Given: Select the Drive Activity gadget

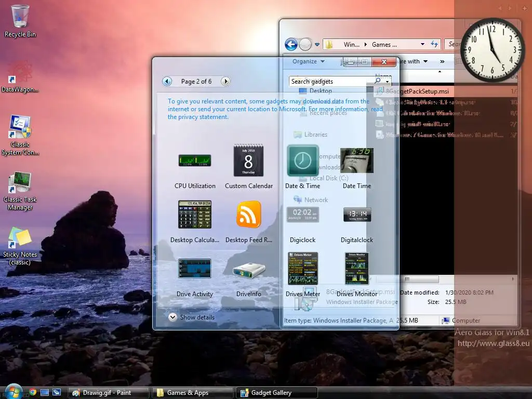Looking at the screenshot, I should click(x=195, y=269).
